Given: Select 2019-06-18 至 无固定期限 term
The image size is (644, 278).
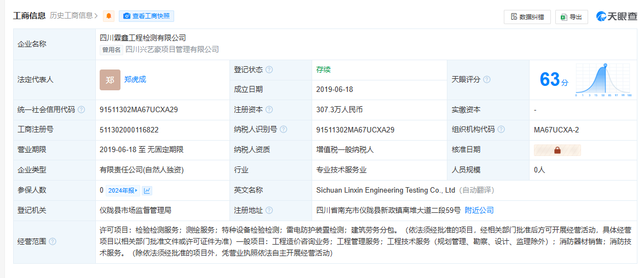Looking at the screenshot, I should pos(142,150).
